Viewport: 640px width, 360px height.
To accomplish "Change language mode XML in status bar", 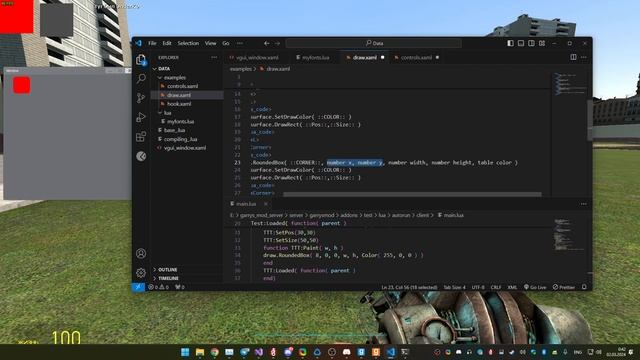I will point(512,287).
